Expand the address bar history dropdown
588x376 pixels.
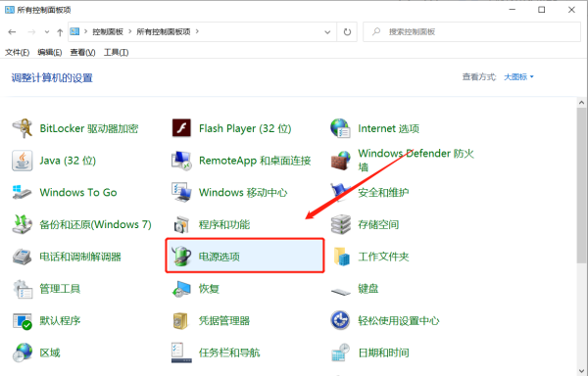(x=327, y=32)
